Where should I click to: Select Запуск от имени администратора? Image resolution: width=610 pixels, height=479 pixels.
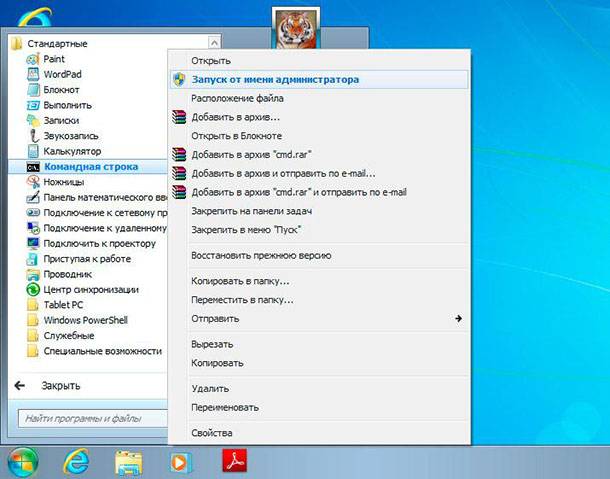tap(319, 79)
